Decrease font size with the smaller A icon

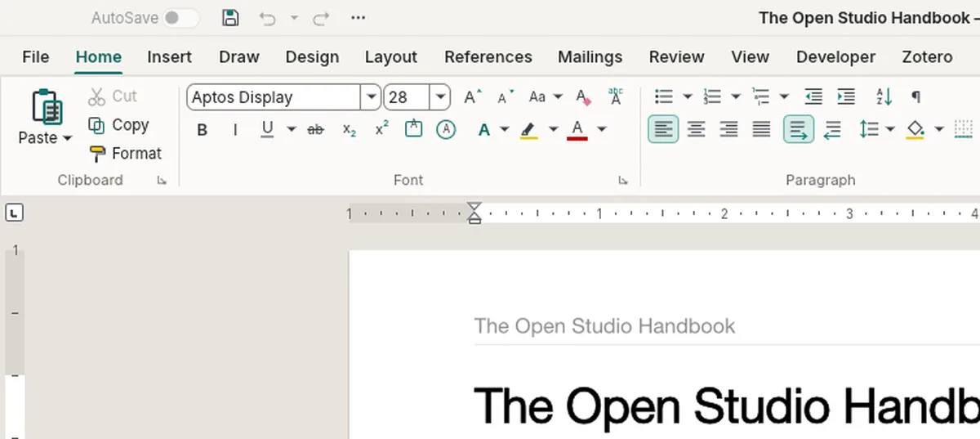(x=506, y=97)
